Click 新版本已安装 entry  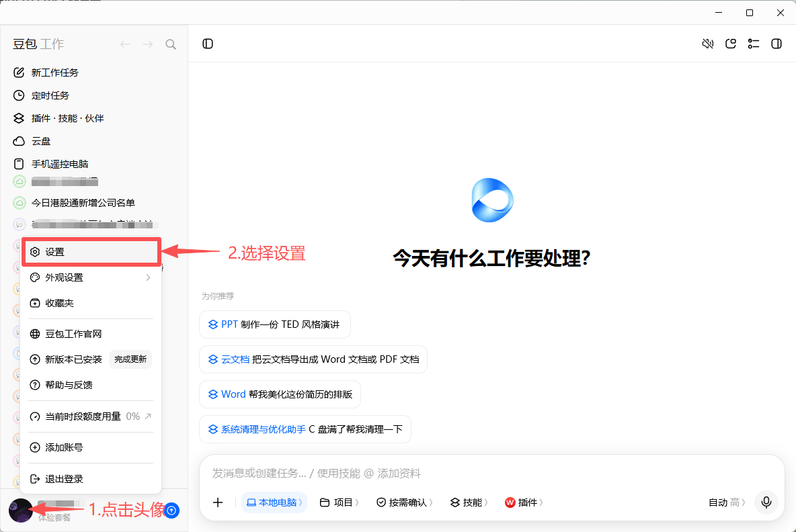[x=73, y=359]
